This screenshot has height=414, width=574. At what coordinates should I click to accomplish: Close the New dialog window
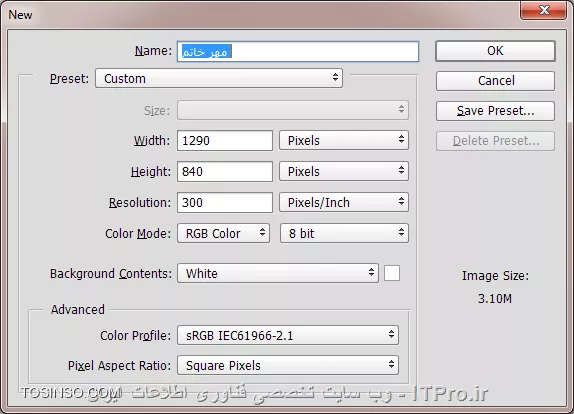tap(544, 10)
